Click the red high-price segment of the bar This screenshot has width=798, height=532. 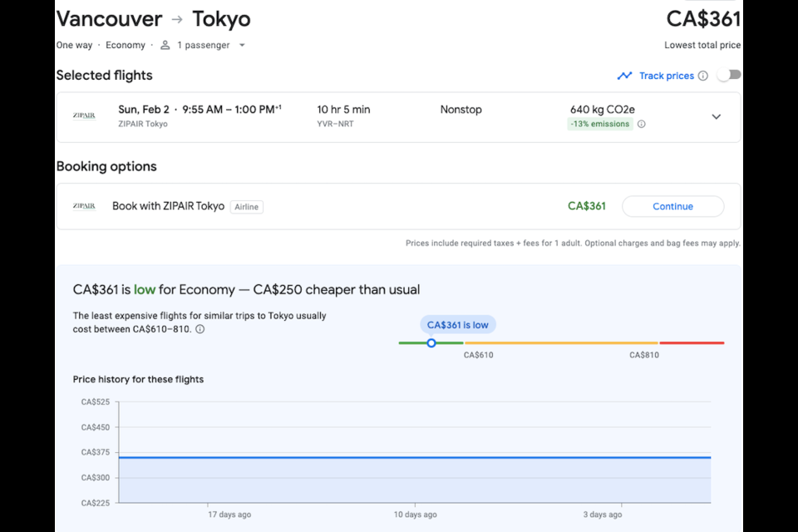click(692, 343)
